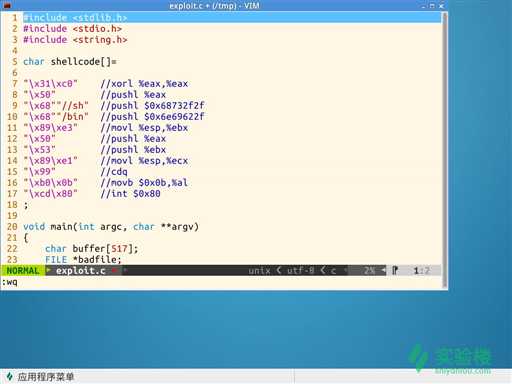
Task: Click the :wq command line text
Action: click(10, 282)
